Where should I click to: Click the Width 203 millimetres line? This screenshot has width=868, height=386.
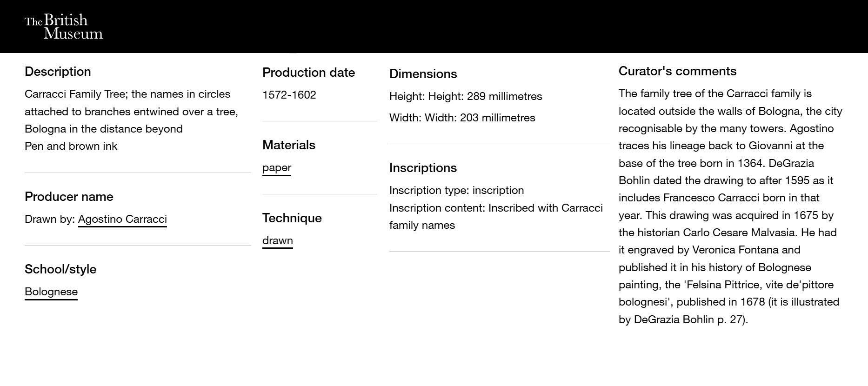tap(462, 118)
